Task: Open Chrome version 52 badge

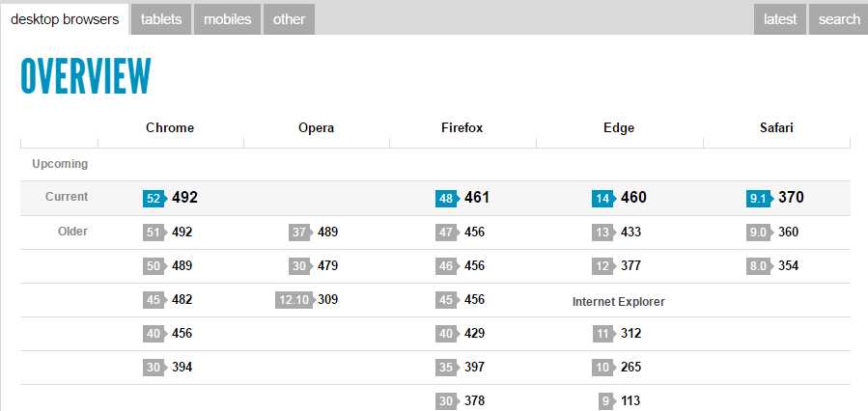Action: point(154,199)
